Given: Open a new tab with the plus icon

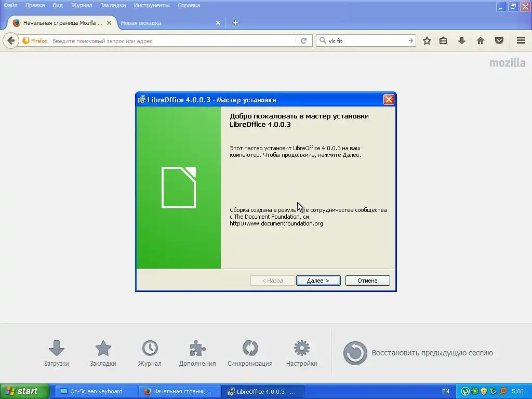Looking at the screenshot, I should [235, 23].
